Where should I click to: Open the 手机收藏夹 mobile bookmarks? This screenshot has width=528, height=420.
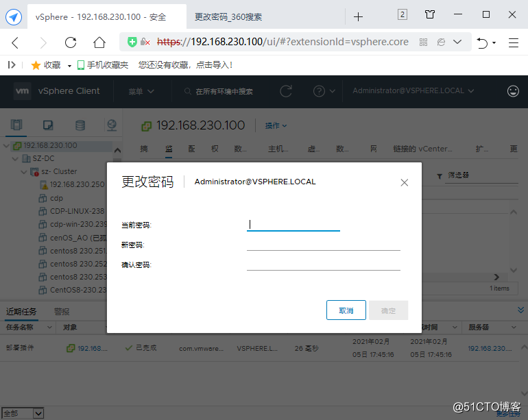(x=103, y=65)
